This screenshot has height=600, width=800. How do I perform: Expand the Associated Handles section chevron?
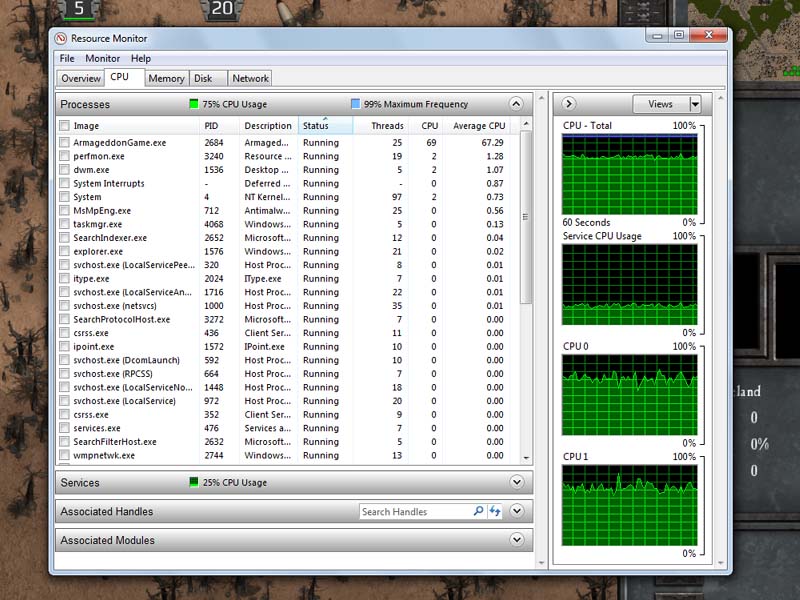coord(516,511)
